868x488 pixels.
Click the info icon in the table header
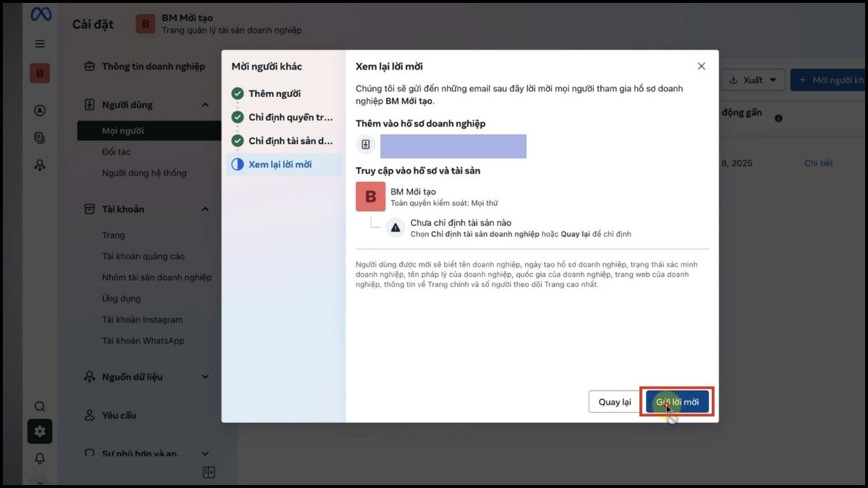pyautogui.click(x=778, y=118)
